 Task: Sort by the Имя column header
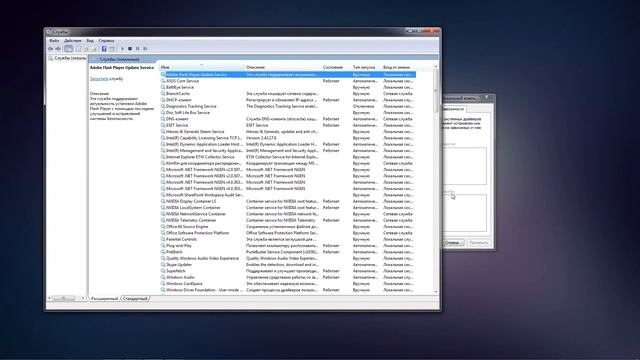[202, 67]
